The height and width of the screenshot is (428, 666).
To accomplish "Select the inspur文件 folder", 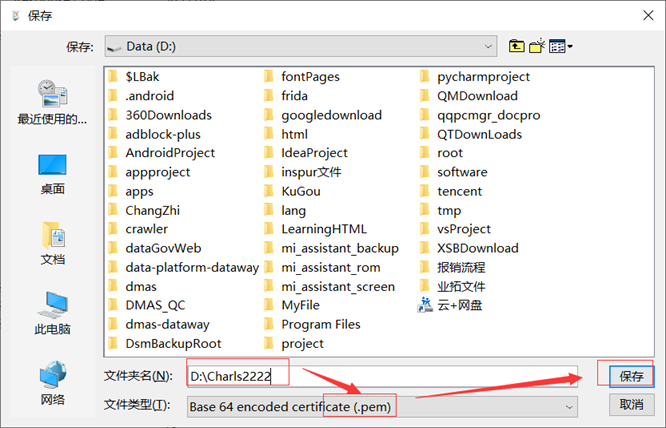I will pyautogui.click(x=303, y=172).
